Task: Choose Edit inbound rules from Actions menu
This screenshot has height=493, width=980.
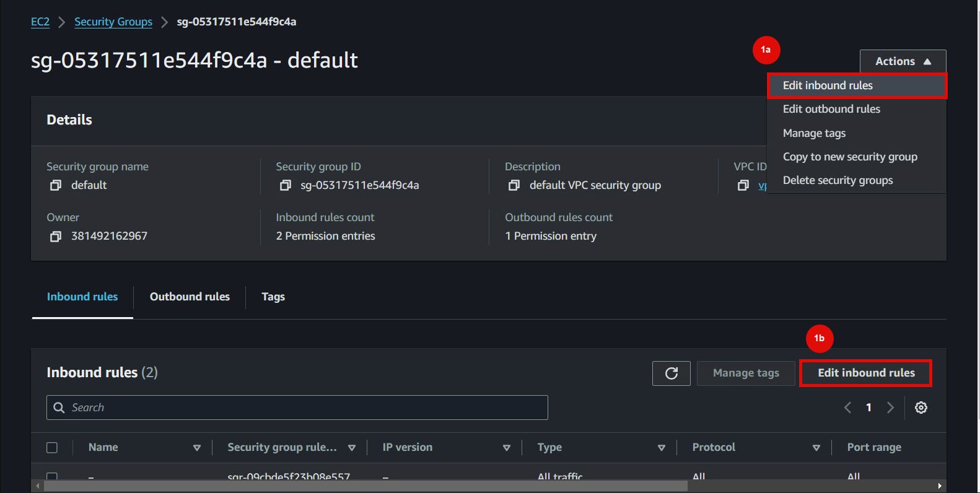Action: click(x=857, y=85)
